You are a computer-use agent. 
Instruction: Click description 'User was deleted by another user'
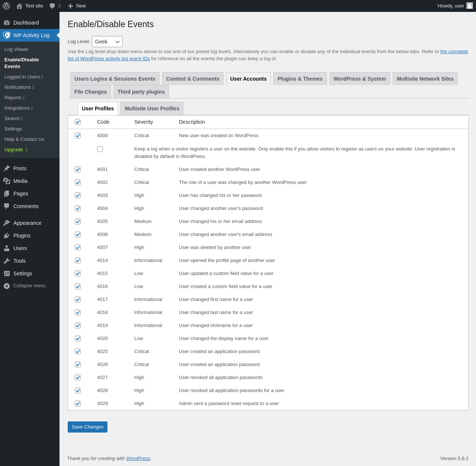(x=215, y=247)
